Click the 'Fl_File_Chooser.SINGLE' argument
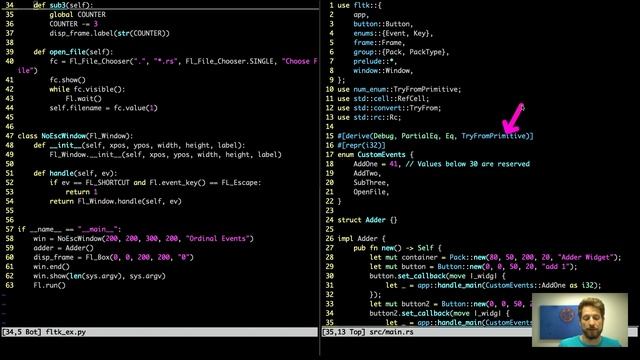 tap(229, 61)
